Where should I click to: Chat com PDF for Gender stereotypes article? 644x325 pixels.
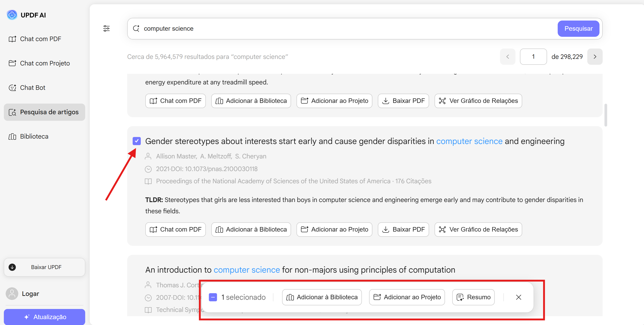[175, 229]
